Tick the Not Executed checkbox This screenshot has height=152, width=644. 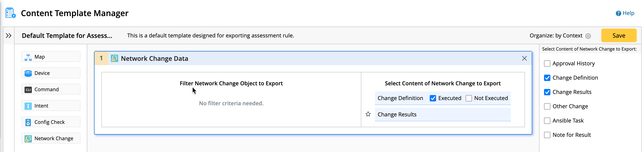469,98
